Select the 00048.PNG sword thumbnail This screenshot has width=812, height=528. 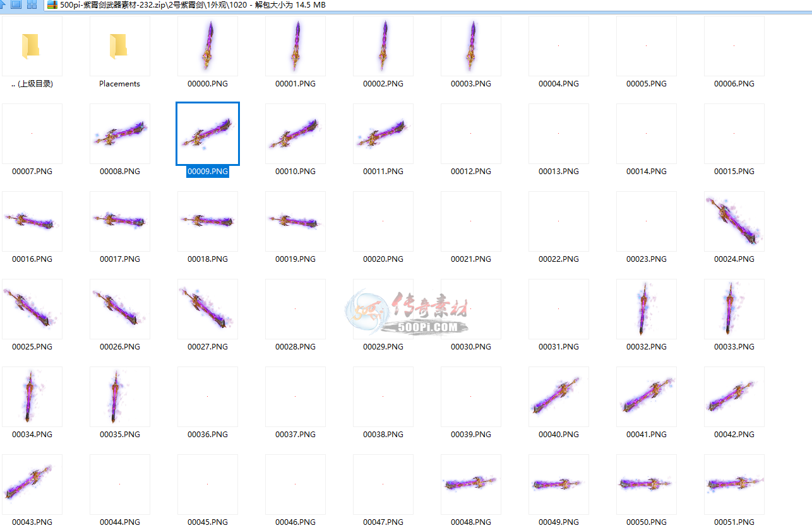click(x=471, y=484)
